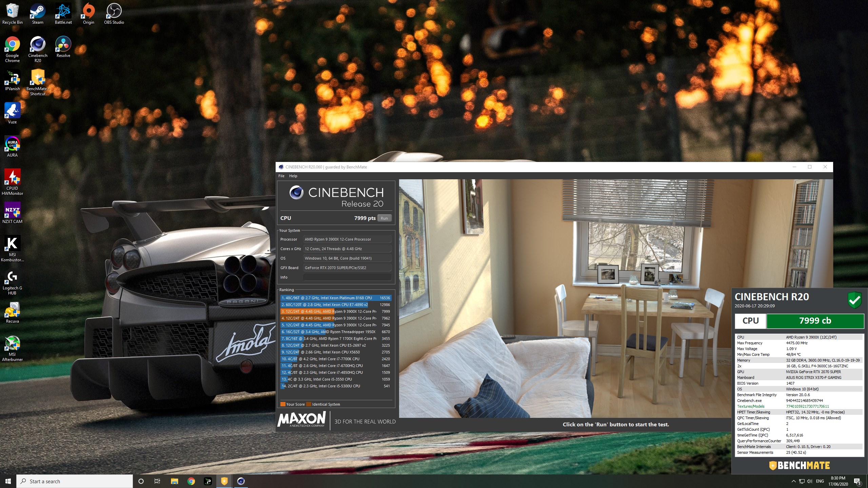
Task: Launch MSI Afterburner from the desktop
Action: [12, 348]
